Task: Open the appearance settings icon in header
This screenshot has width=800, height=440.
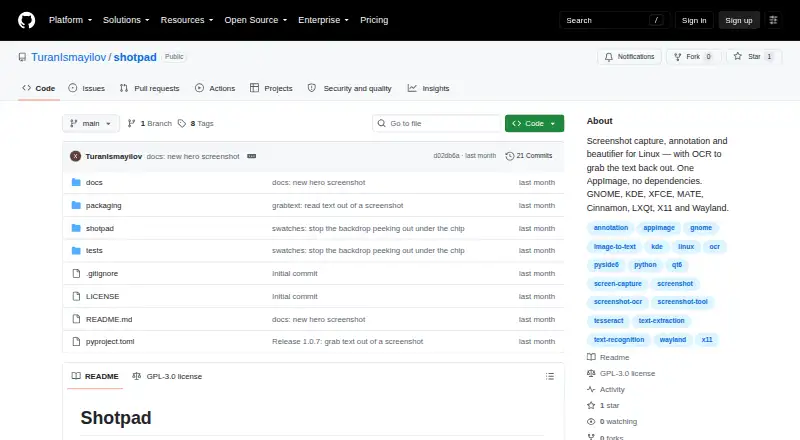Action: [x=773, y=20]
